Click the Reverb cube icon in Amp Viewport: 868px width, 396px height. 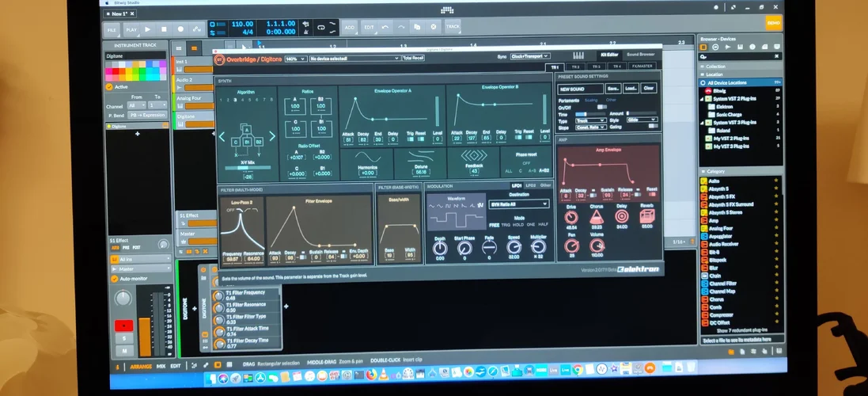click(647, 218)
